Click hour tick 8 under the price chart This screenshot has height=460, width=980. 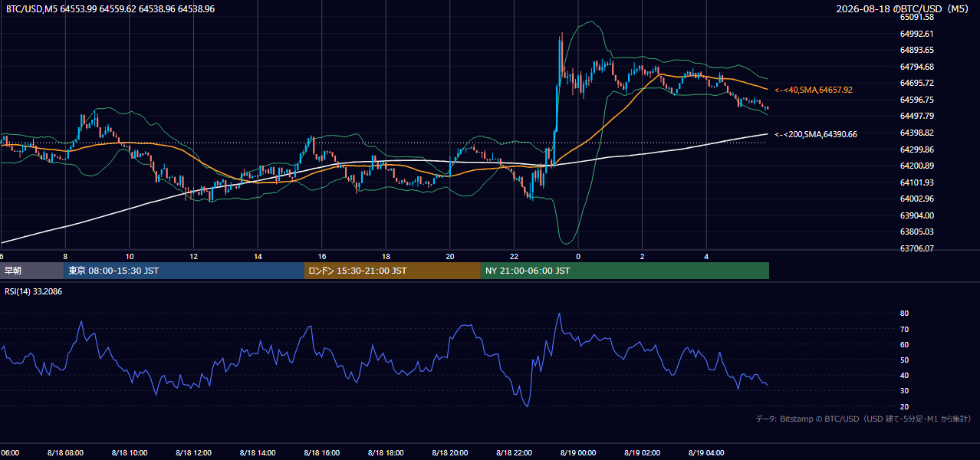65,257
